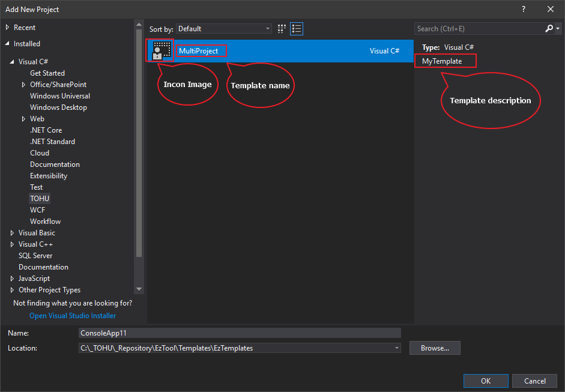The width and height of the screenshot is (565, 392).
Task: Click the search magnifier icon
Action: click(548, 28)
